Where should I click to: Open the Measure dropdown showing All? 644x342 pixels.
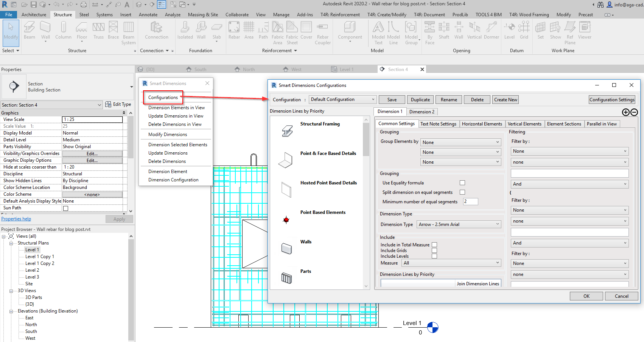point(451,263)
